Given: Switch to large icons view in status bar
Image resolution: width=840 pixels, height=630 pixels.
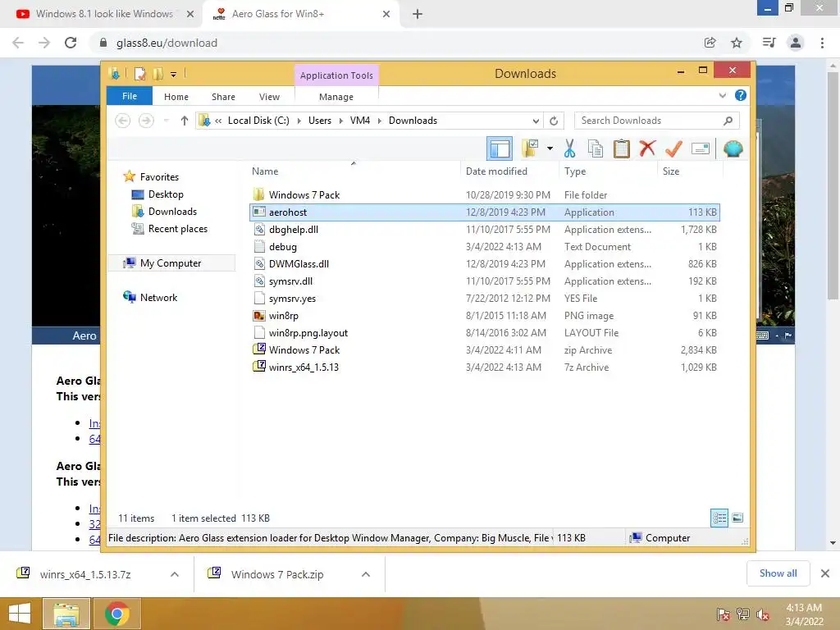Looking at the screenshot, I should click(737, 518).
